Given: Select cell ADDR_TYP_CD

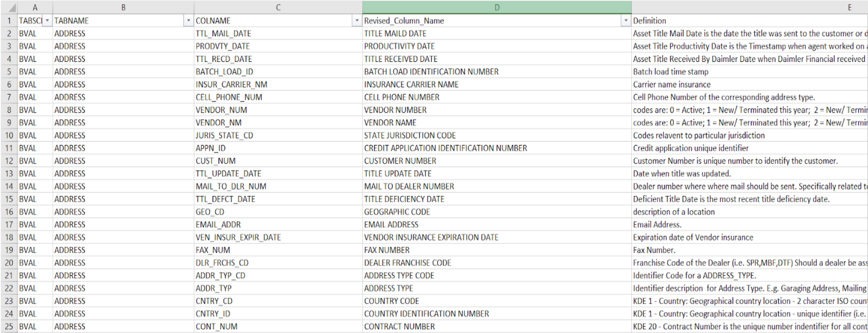Looking at the screenshot, I should (278, 275).
